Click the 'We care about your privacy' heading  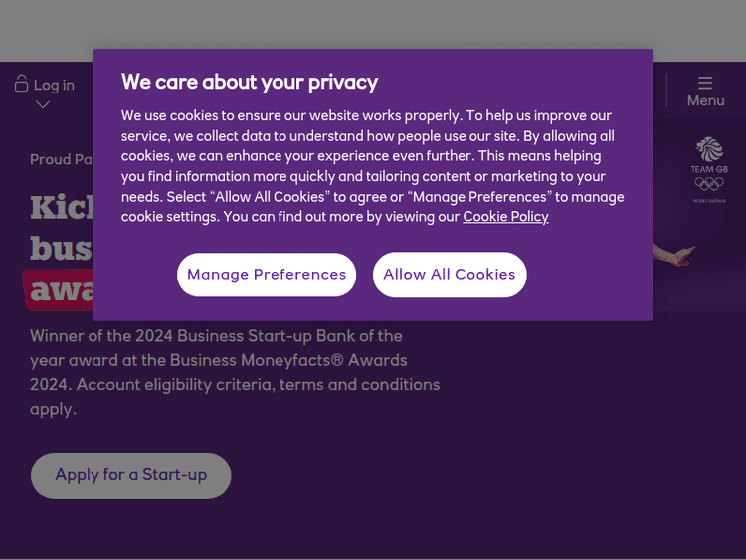click(250, 82)
